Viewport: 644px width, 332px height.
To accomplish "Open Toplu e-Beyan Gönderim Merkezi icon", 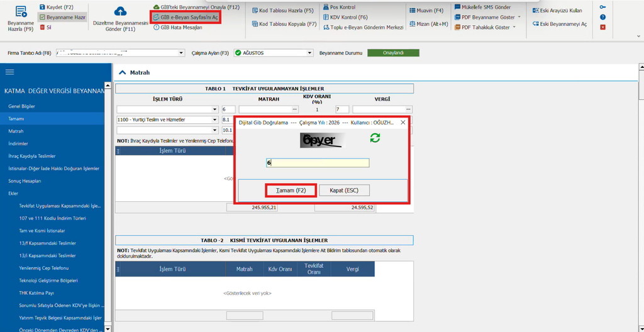I will [326, 28].
